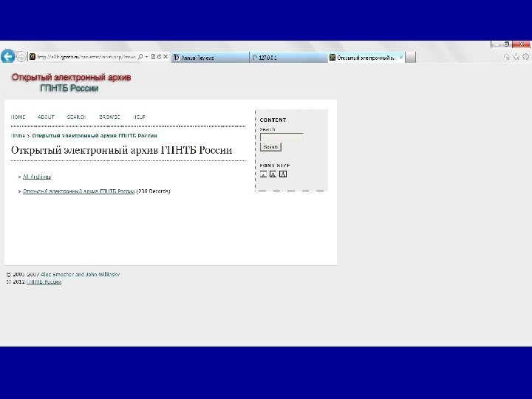Click the sidebar Search text field
This screenshot has width=532, height=399.
coord(282,137)
